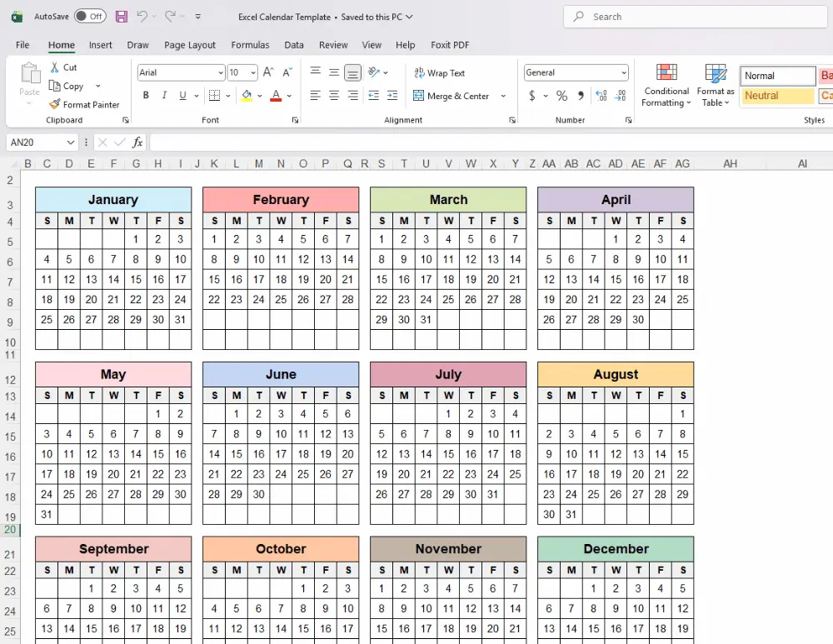Toggle bold formatting

(x=146, y=96)
